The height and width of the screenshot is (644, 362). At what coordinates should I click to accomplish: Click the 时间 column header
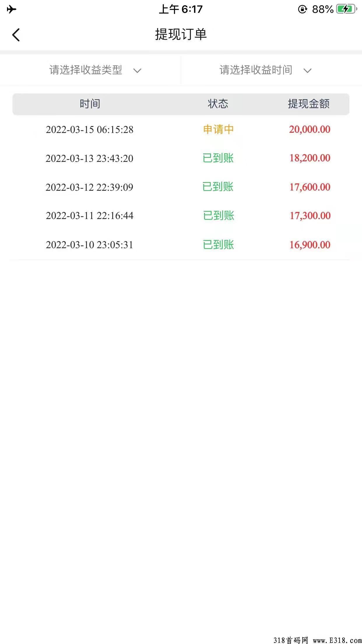[90, 104]
